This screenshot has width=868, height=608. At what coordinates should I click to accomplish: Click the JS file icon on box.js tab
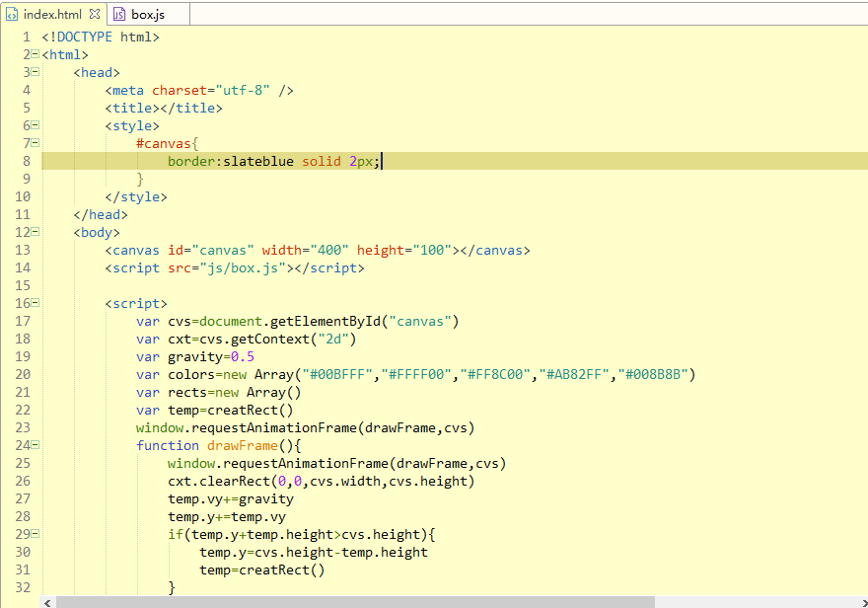coord(119,15)
